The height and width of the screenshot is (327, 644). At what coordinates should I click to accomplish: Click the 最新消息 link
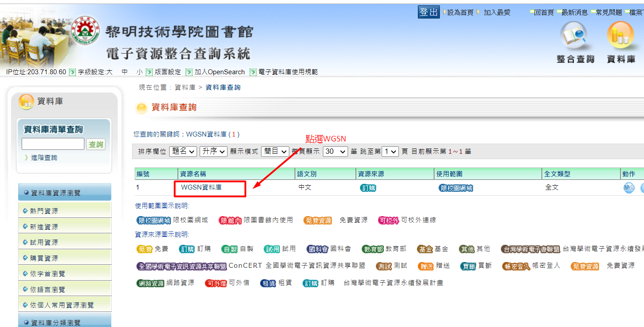575,12
